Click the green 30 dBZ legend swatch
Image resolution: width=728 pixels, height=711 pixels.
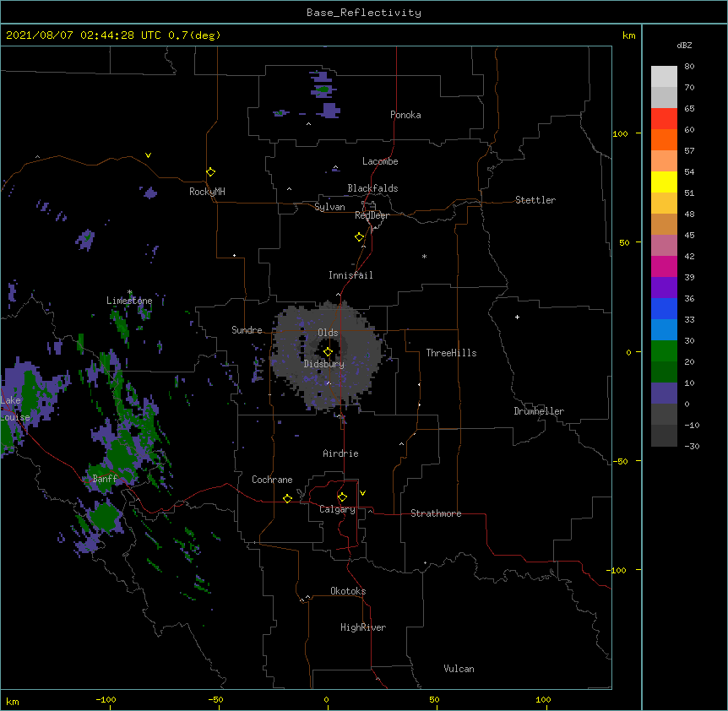point(664,351)
